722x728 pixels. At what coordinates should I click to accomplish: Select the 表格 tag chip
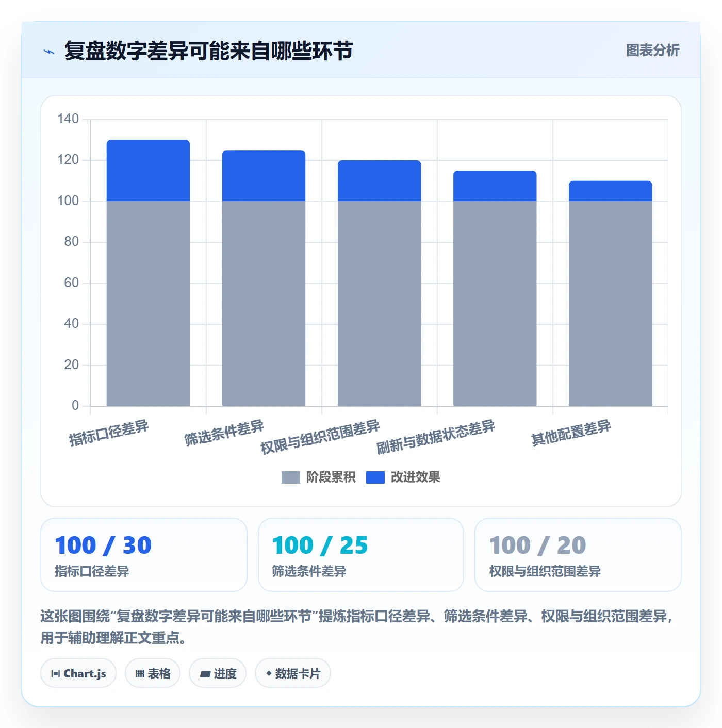click(x=153, y=673)
